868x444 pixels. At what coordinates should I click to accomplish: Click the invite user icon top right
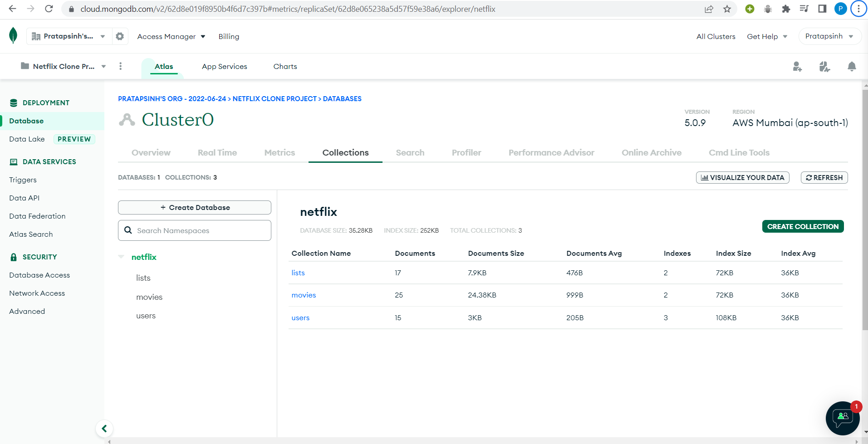pyautogui.click(x=798, y=66)
